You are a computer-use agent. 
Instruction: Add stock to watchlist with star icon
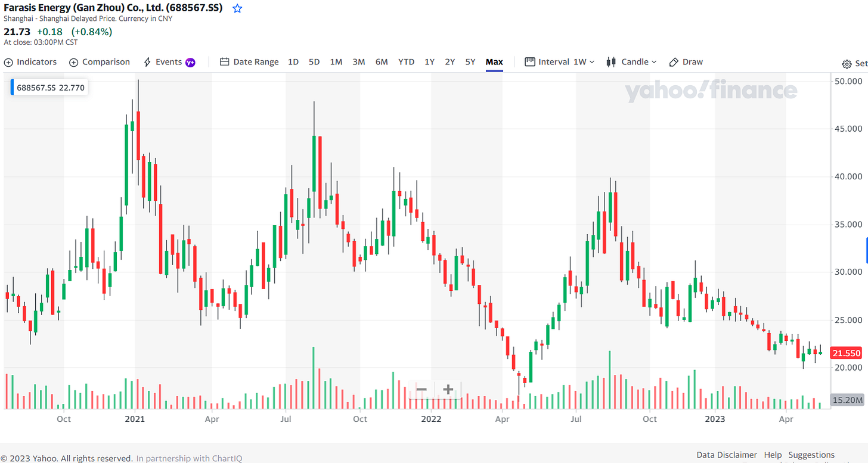click(237, 8)
